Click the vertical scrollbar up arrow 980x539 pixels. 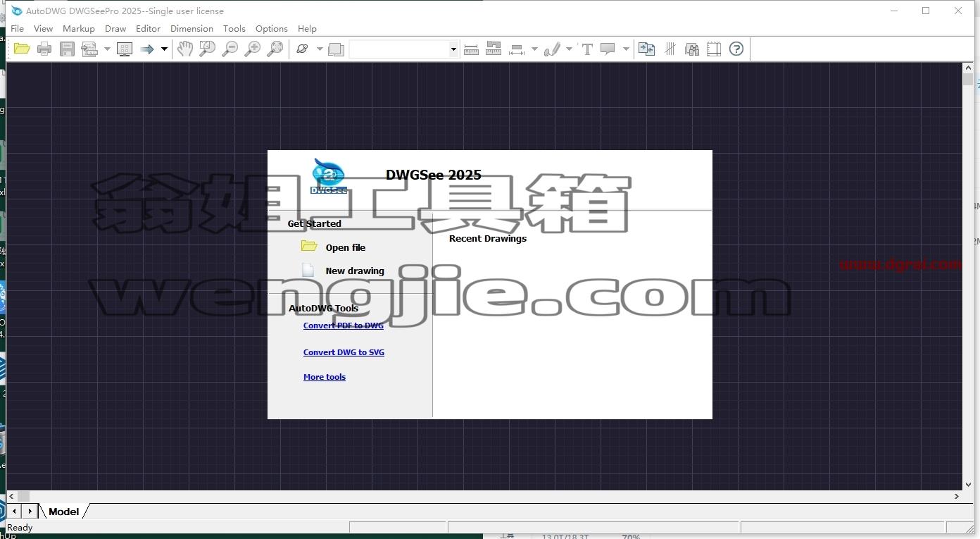(x=968, y=68)
